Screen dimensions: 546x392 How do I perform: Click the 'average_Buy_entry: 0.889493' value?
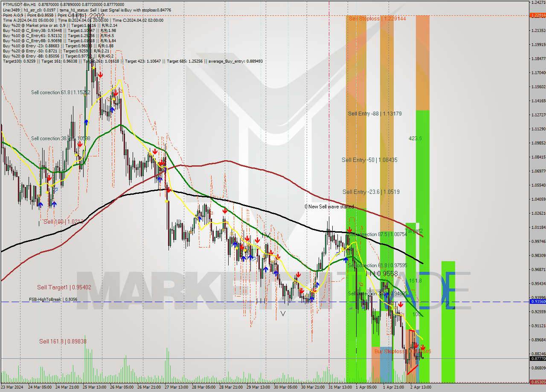point(236,61)
